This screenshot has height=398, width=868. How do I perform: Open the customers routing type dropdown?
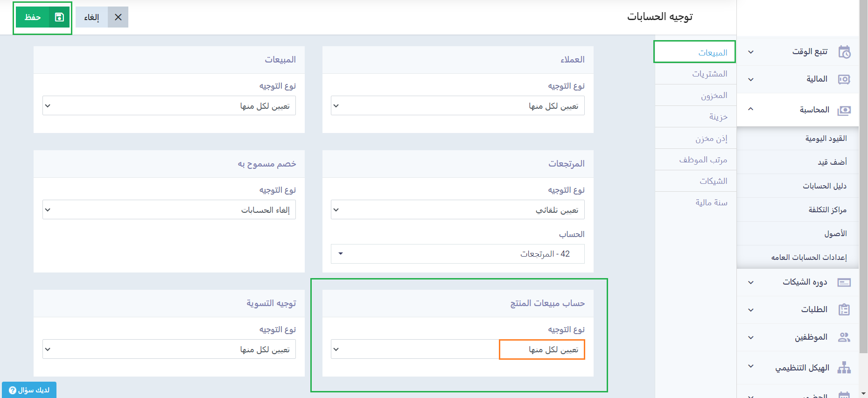(x=457, y=106)
